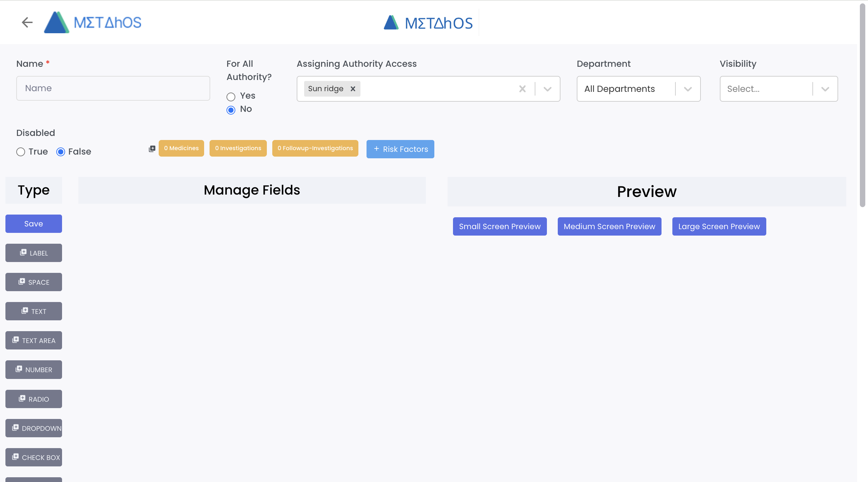Click the add icon on SPACE

click(x=22, y=282)
